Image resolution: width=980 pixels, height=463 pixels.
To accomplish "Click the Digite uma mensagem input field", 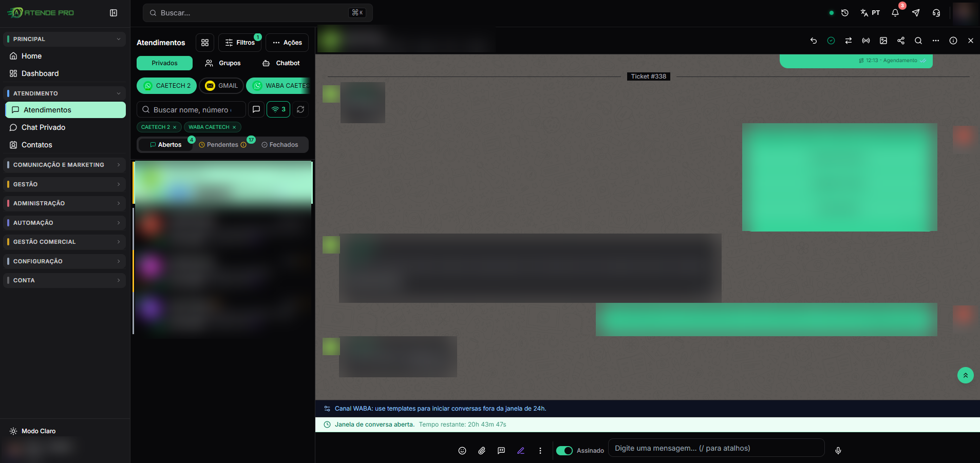I will pyautogui.click(x=717, y=448).
